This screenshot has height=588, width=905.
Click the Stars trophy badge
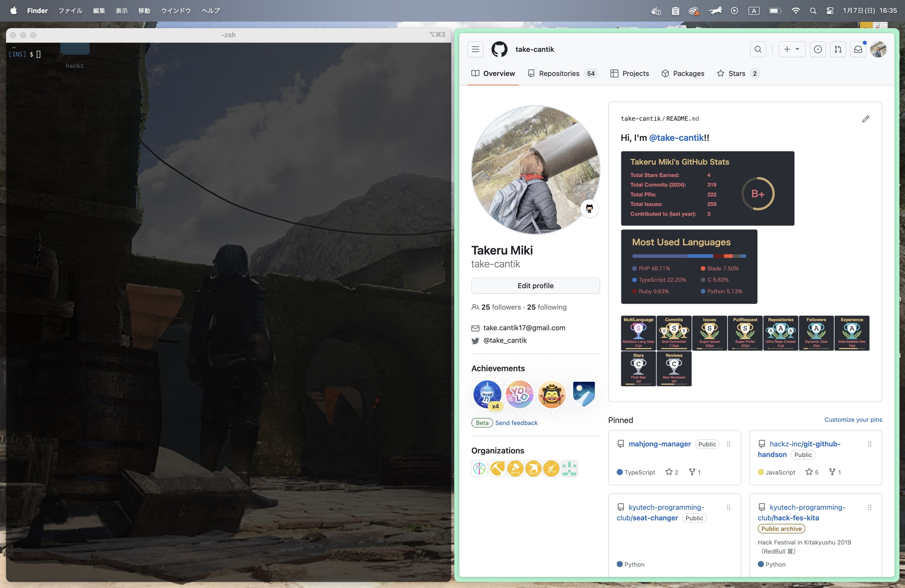[x=638, y=369]
